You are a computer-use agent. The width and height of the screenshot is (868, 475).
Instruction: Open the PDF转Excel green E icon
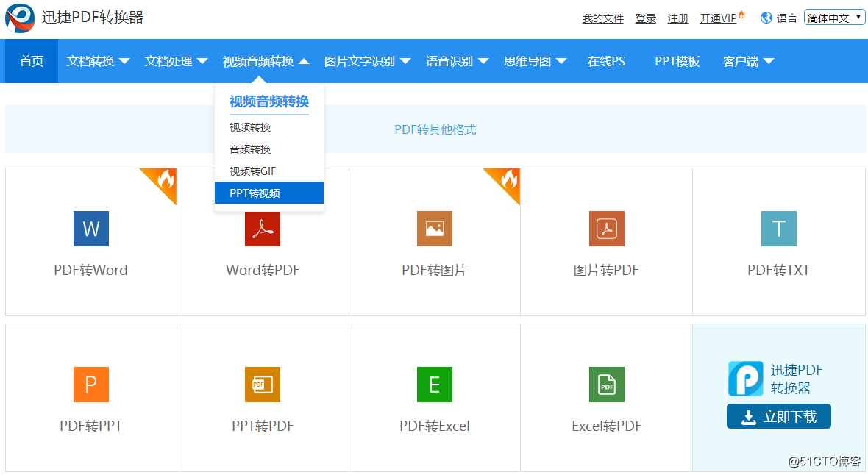pos(435,385)
